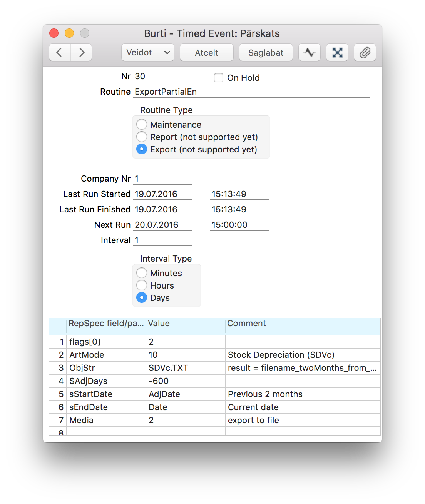Image resolution: width=425 pixels, height=504 pixels.
Task: Enable the On Hold checkbox
Action: pos(219,78)
